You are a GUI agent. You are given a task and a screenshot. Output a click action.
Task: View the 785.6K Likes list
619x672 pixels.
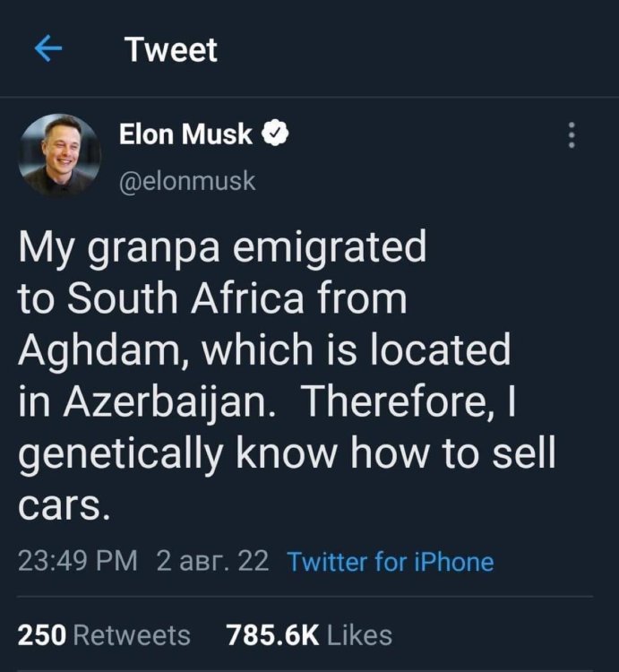[309, 635]
